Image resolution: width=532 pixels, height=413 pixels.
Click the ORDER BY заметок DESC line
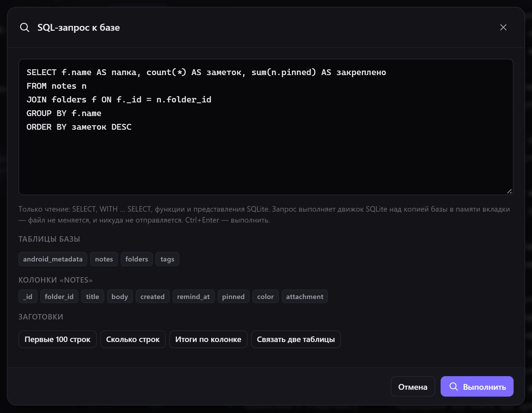tap(79, 127)
